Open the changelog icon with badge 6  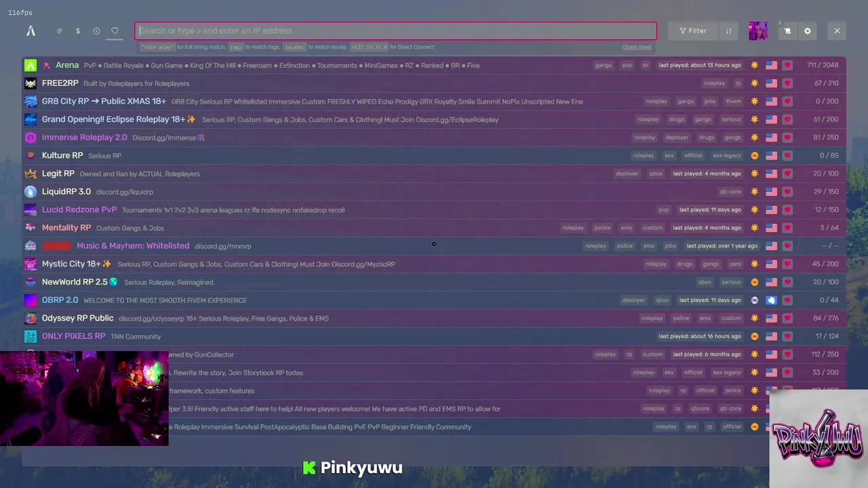(787, 30)
